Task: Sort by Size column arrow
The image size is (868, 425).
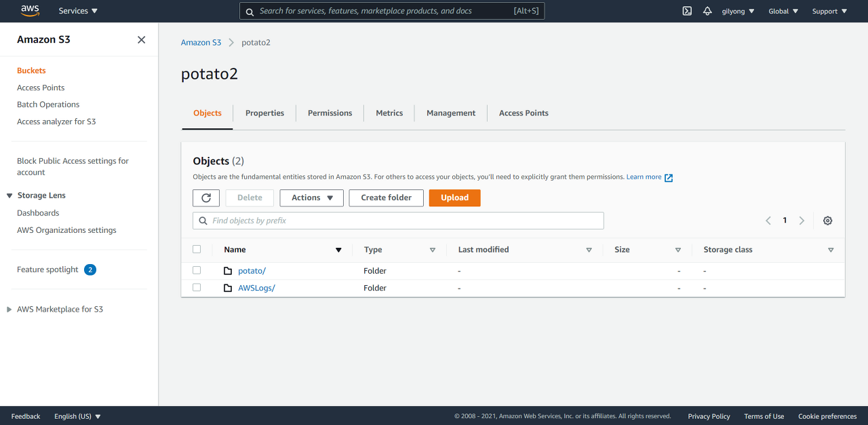Action: (x=677, y=251)
